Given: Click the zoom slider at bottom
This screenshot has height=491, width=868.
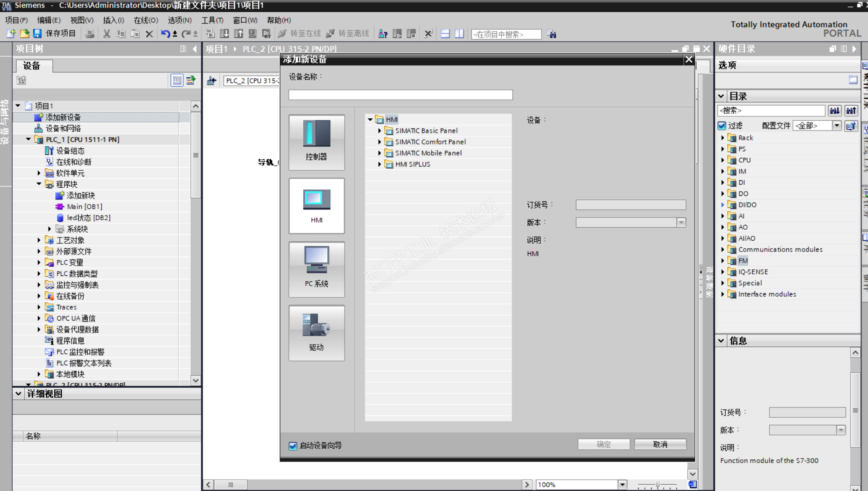Looking at the screenshot, I should coord(657,485).
